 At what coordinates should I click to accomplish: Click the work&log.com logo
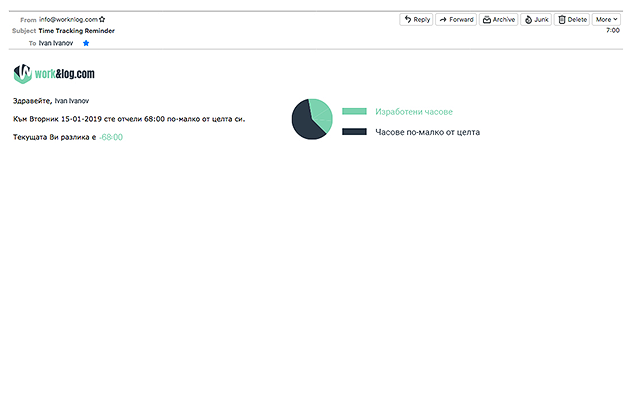[x=54, y=74]
